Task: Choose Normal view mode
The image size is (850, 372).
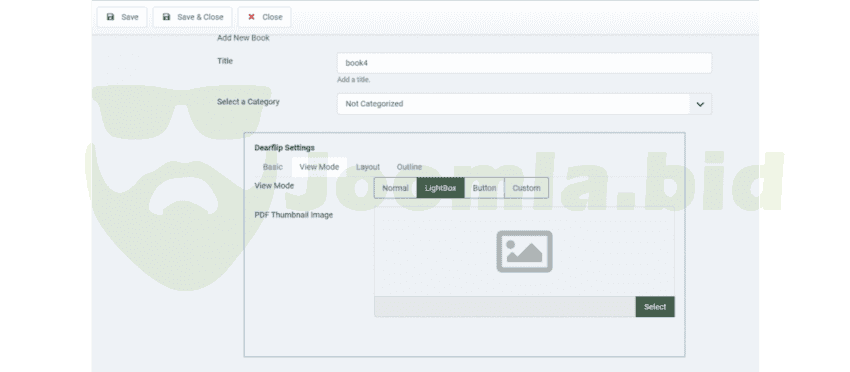Action: (395, 188)
